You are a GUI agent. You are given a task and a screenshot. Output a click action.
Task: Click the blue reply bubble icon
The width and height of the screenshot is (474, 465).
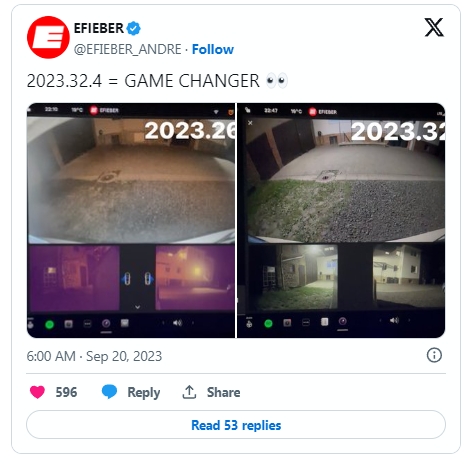pos(109,392)
